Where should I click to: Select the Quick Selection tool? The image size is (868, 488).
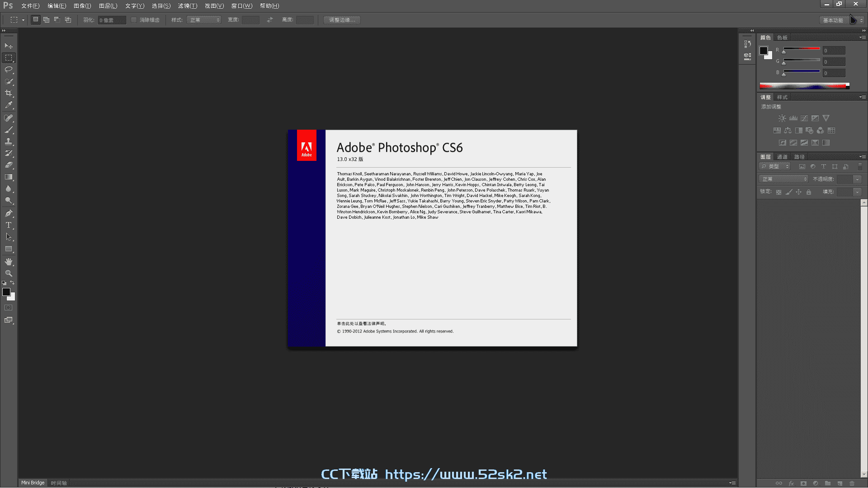pos(9,81)
